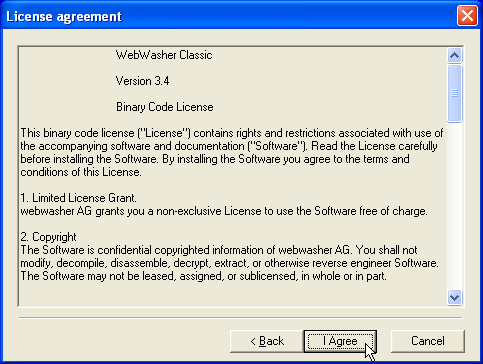This screenshot has width=483, height=364.
Task: Click the text 'conditions of this License.'
Action: coord(81,172)
